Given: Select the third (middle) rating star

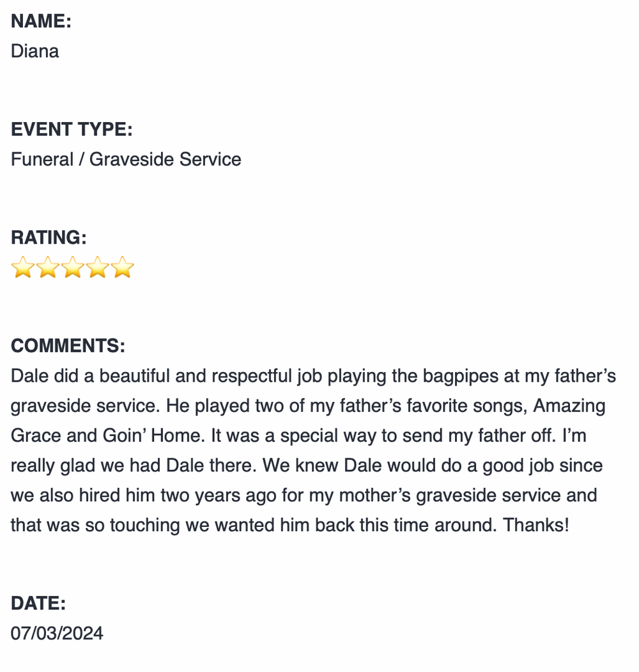Looking at the screenshot, I should 73,267.
